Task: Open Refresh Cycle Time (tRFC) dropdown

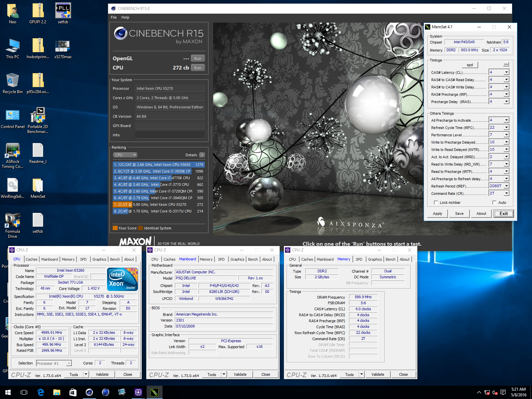Action: pos(506,127)
